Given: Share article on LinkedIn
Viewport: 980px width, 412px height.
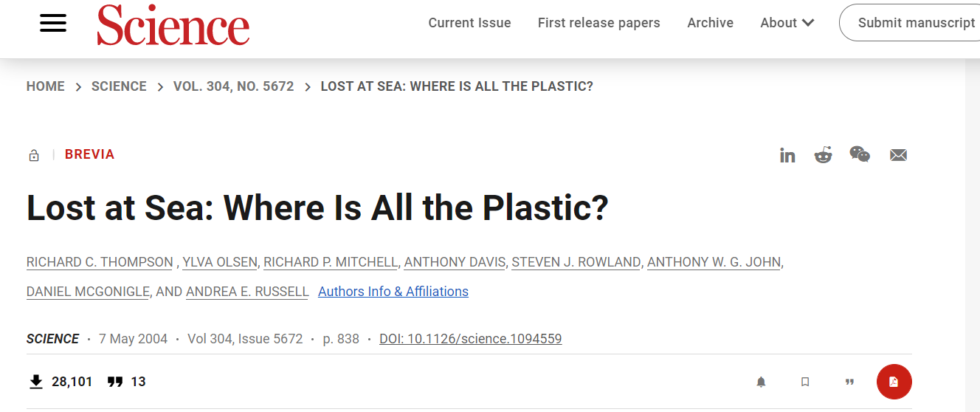Looking at the screenshot, I should pos(787,155).
